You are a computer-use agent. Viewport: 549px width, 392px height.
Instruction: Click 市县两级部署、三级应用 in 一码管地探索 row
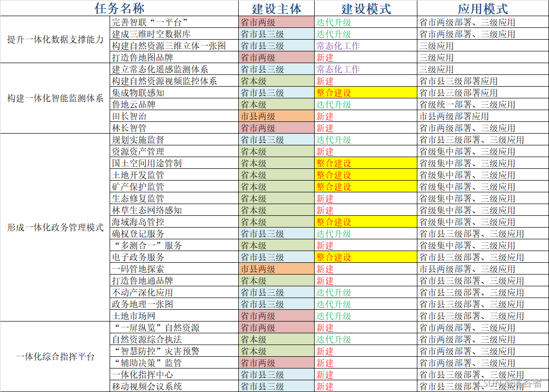483,269
